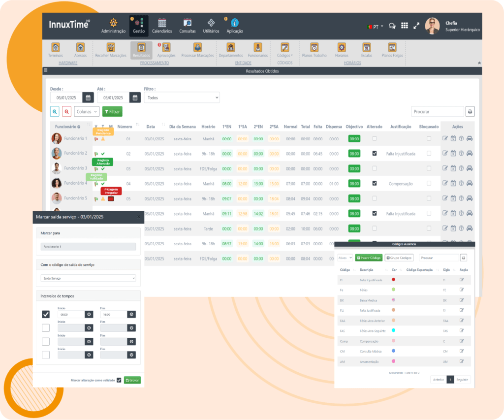Expand the Códigos ribbon dropdown
The height and width of the screenshot is (420, 504).
(x=285, y=50)
